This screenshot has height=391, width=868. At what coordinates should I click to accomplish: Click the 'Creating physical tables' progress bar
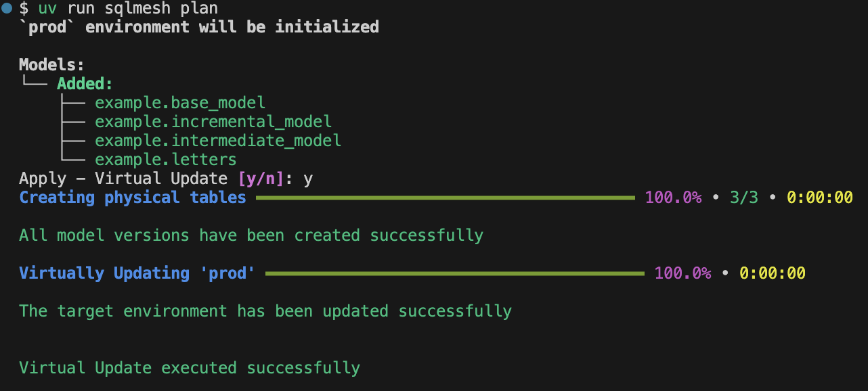[x=445, y=198]
